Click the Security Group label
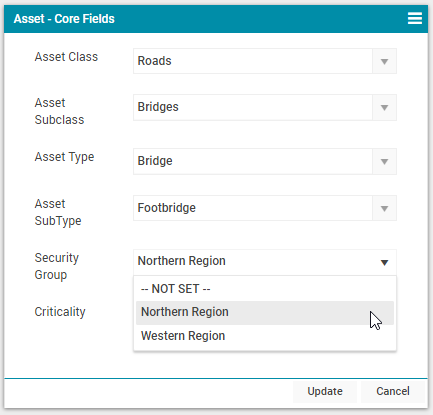This screenshot has height=415, width=433. pyautogui.click(x=57, y=266)
